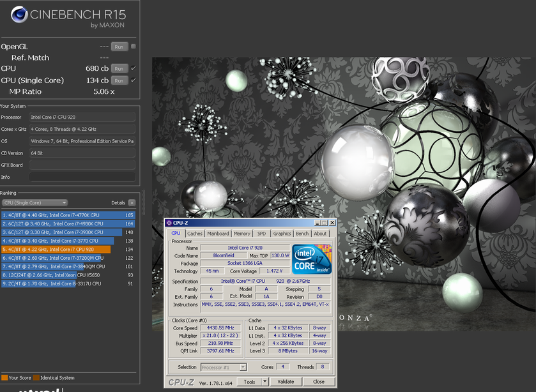Select ranking row Intel Core i5-3317U CPU

(68, 283)
